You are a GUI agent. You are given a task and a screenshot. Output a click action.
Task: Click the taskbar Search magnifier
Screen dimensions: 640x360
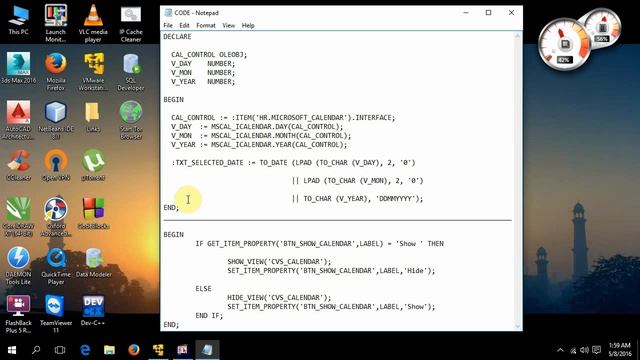(x=36, y=350)
